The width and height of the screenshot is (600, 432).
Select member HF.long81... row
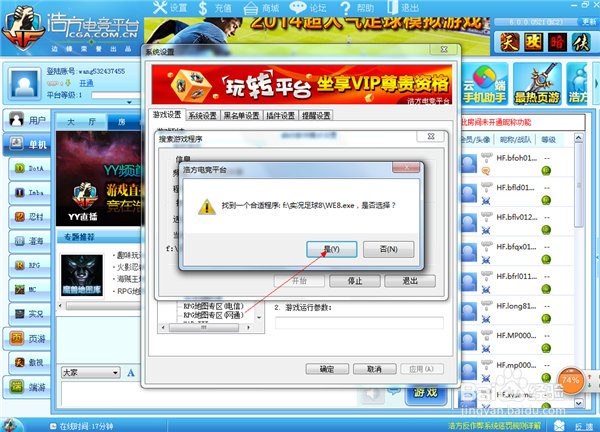(517, 312)
